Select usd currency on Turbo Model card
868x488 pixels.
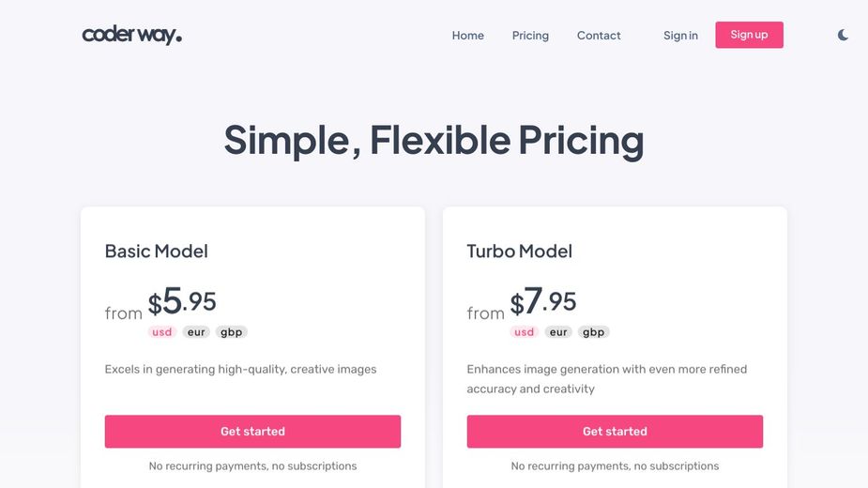tap(524, 332)
